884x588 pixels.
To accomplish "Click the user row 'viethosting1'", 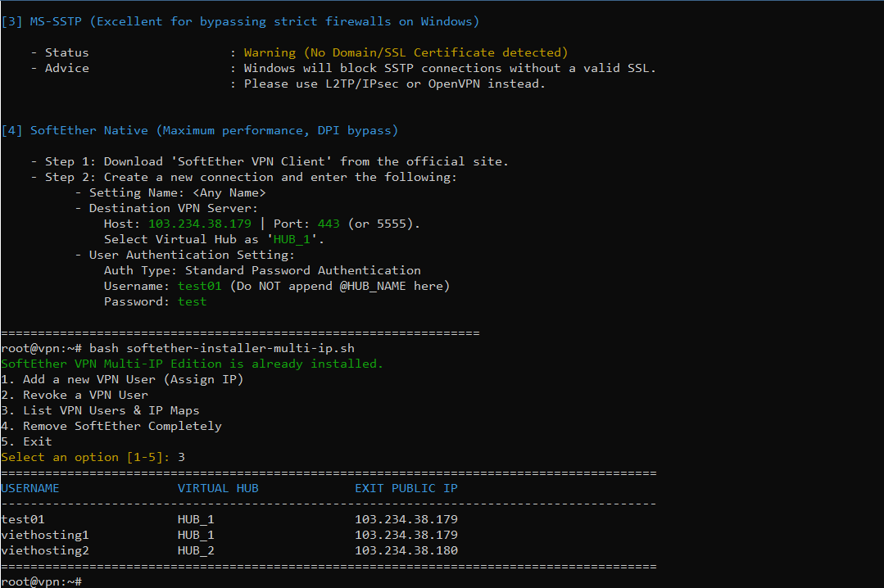I will coord(44,534).
